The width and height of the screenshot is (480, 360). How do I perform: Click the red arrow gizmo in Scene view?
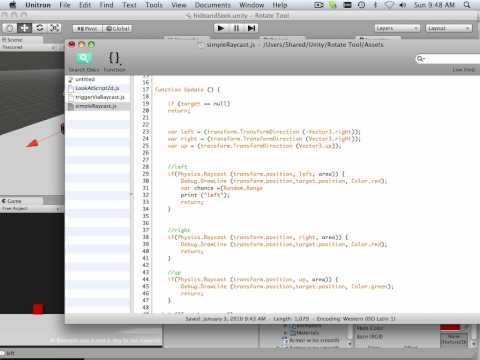pyautogui.click(x=33, y=144)
